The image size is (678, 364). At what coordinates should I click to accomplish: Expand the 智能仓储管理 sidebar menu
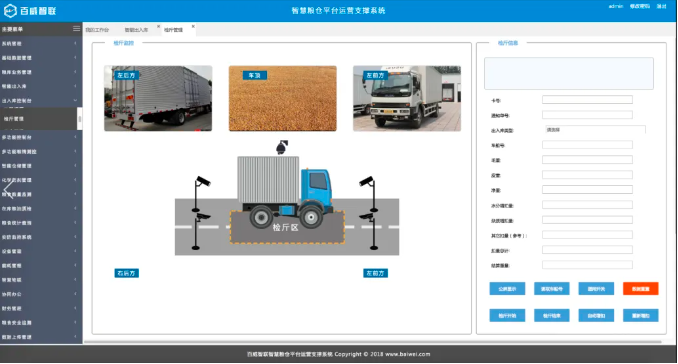click(x=41, y=166)
